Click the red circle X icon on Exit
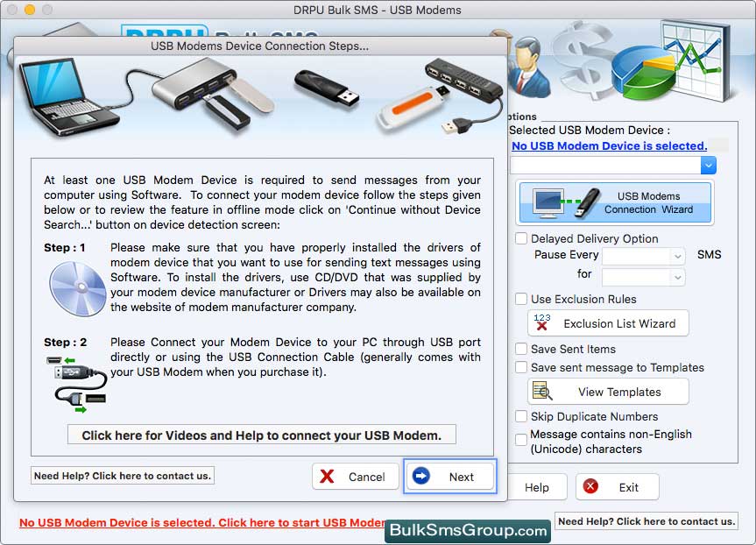756x545 pixels. (x=590, y=486)
